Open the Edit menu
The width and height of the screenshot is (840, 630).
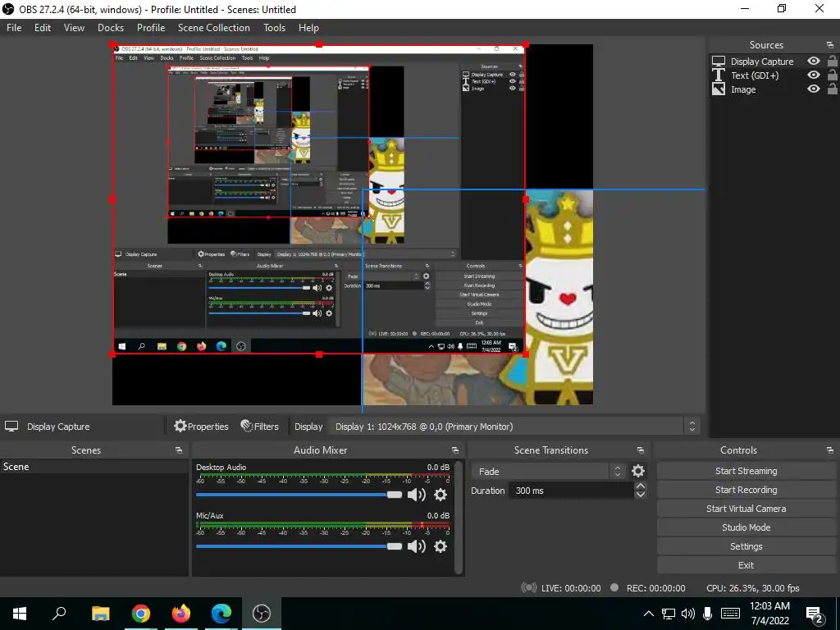point(43,28)
